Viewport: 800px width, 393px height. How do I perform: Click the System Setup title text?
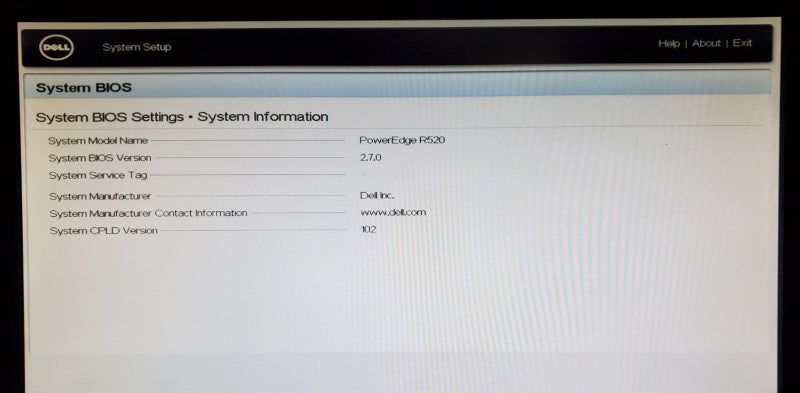137,47
